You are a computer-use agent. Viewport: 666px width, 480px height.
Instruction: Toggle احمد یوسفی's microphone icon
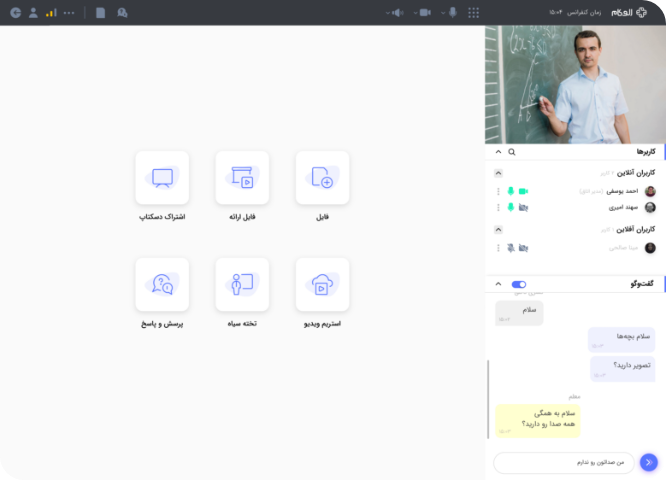click(x=511, y=192)
